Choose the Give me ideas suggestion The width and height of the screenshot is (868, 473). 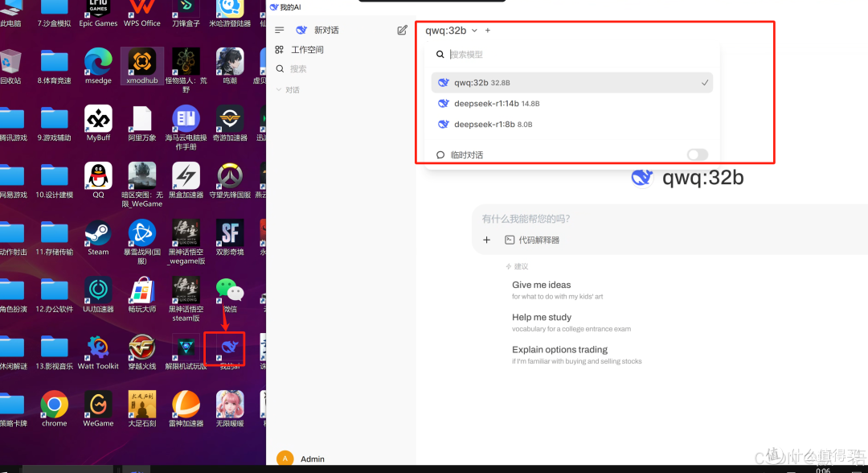tap(558, 290)
